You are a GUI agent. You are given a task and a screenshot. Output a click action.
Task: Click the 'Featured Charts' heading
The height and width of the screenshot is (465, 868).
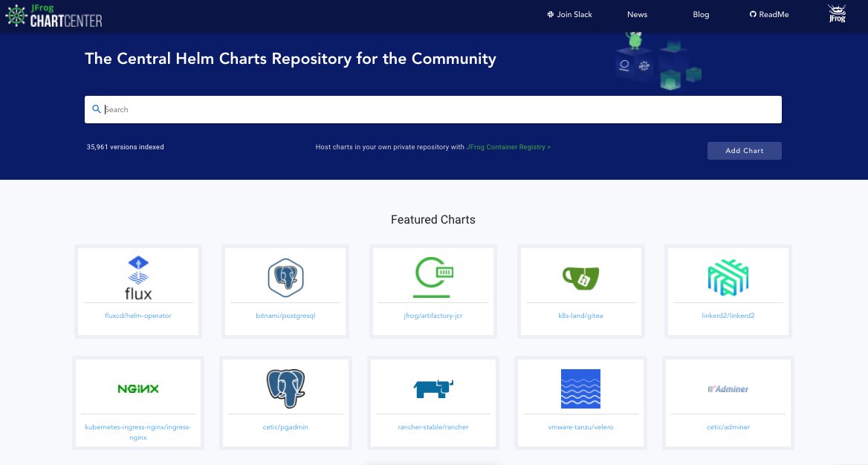click(x=433, y=220)
